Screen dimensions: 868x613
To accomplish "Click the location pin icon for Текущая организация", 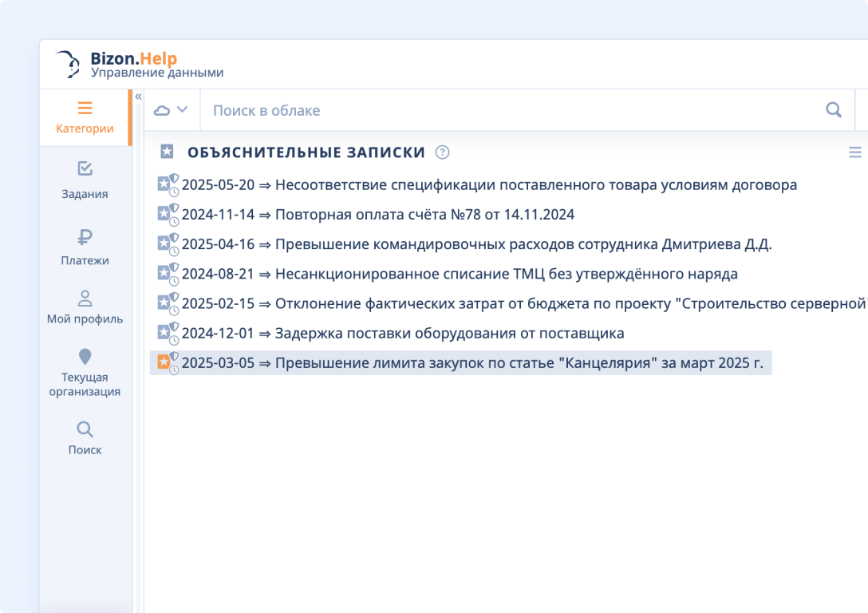I will coord(85,354).
